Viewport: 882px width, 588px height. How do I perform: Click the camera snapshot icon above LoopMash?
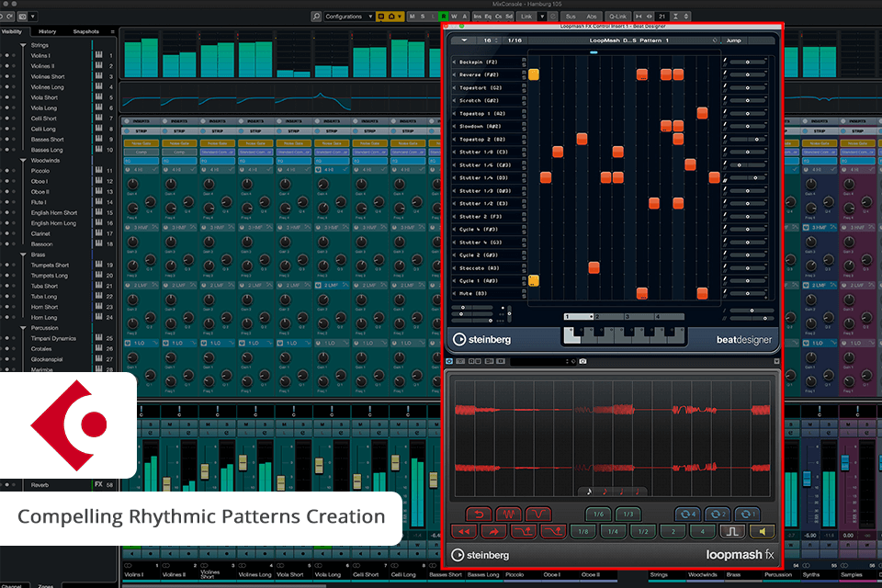583,361
